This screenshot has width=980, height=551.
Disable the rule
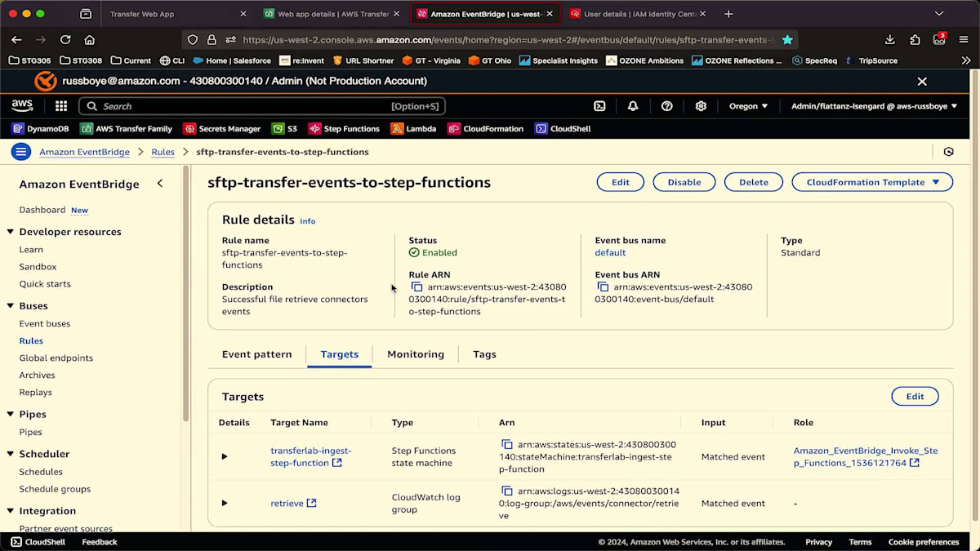pyautogui.click(x=684, y=182)
